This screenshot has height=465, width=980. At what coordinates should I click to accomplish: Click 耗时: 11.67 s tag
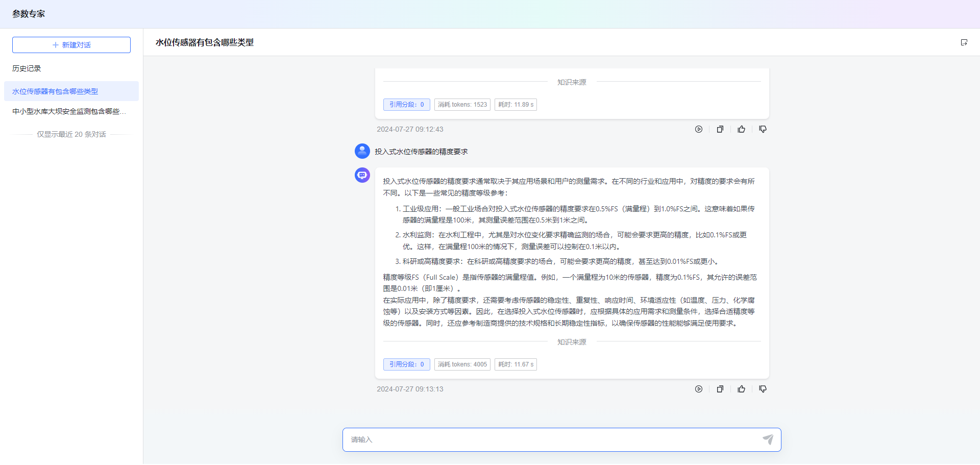(516, 364)
